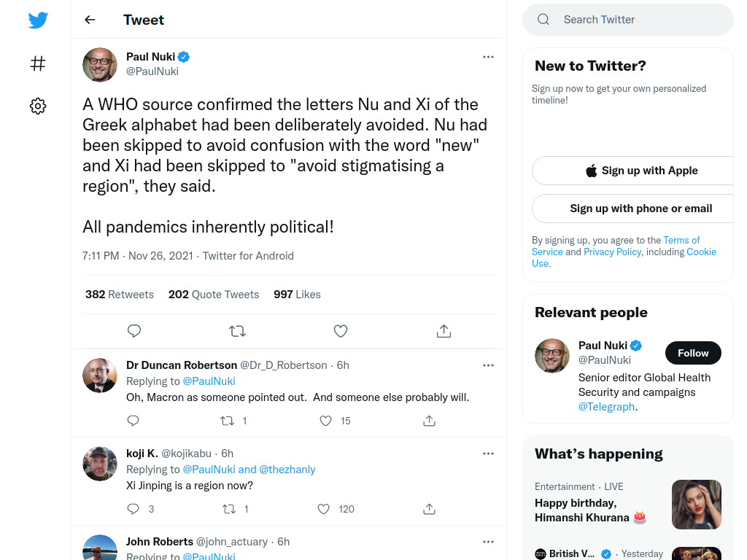
Task: Follow Paul Nuki in Relevant people
Action: (693, 353)
